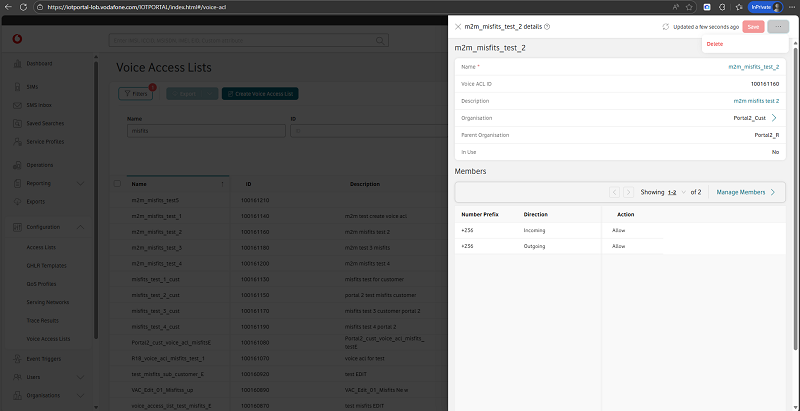Open Organisation Portal2_Cust chevron arrow

[773, 118]
